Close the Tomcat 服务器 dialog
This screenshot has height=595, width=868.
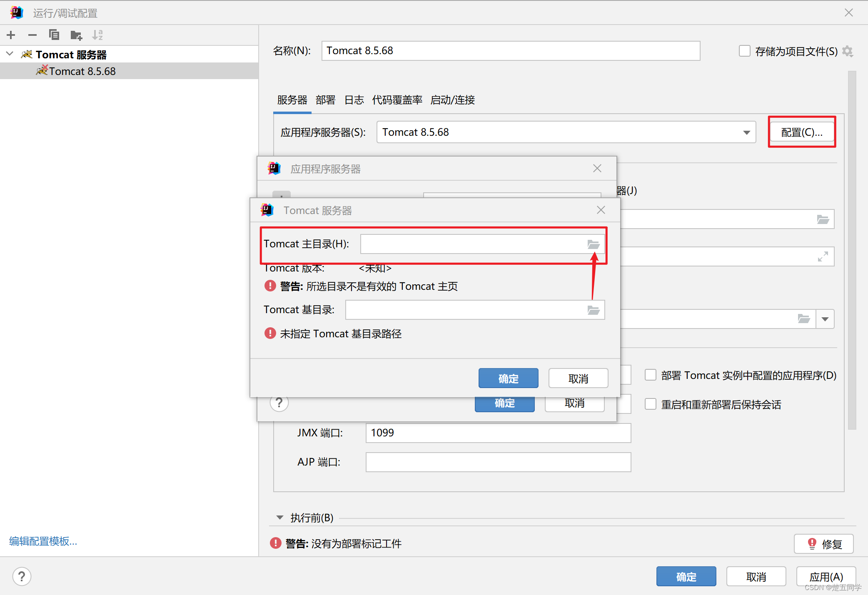point(601,210)
